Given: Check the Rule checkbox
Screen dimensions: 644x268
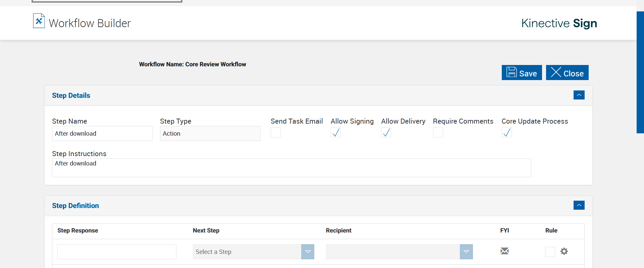Looking at the screenshot, I should 550,252.
